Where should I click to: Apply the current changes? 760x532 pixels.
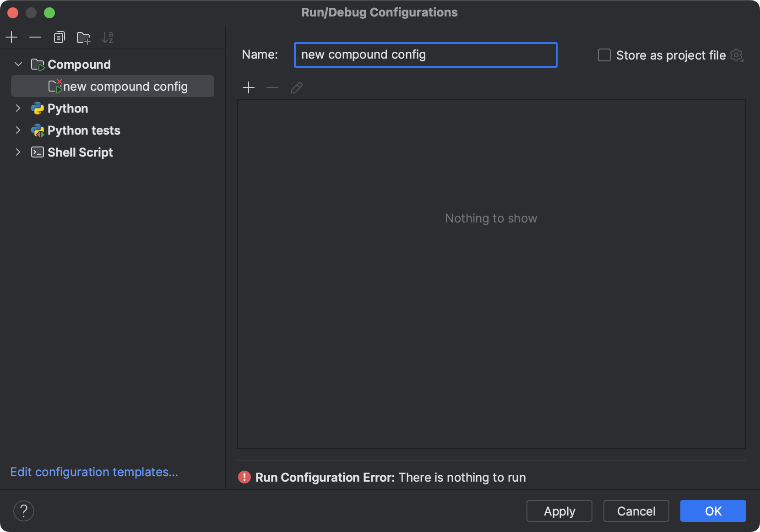pyautogui.click(x=559, y=510)
